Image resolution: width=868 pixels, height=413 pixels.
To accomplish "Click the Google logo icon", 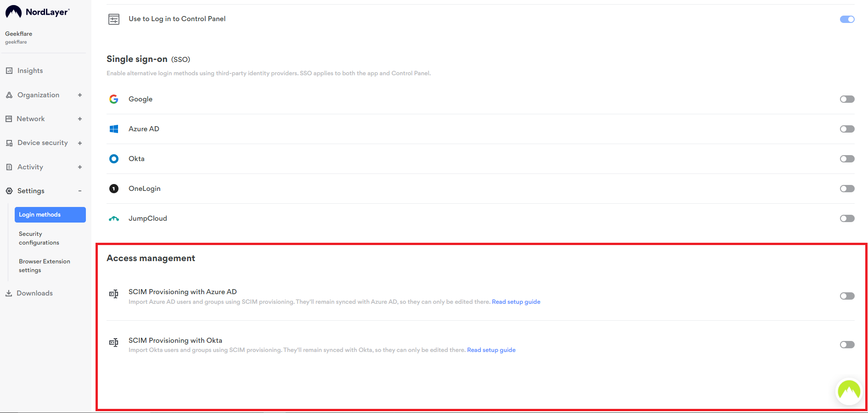I will pos(114,99).
